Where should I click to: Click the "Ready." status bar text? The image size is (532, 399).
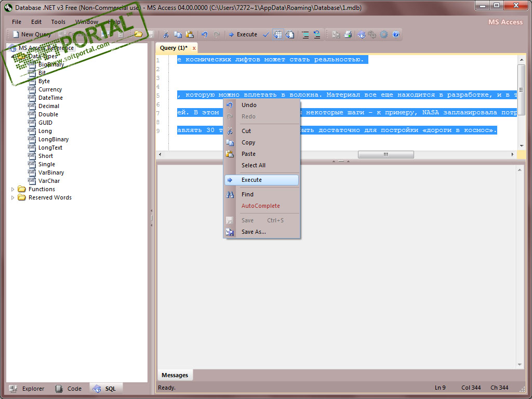[x=167, y=388]
